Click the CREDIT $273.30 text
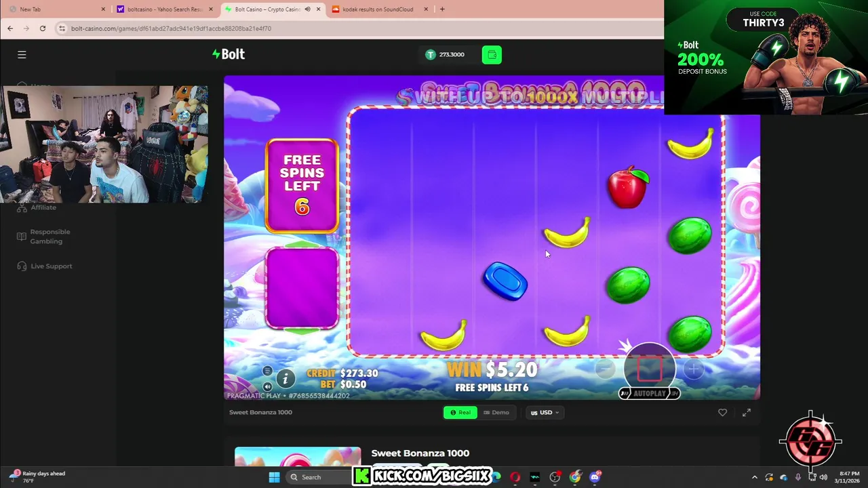Screen dimensions: 868x488 click(x=342, y=373)
